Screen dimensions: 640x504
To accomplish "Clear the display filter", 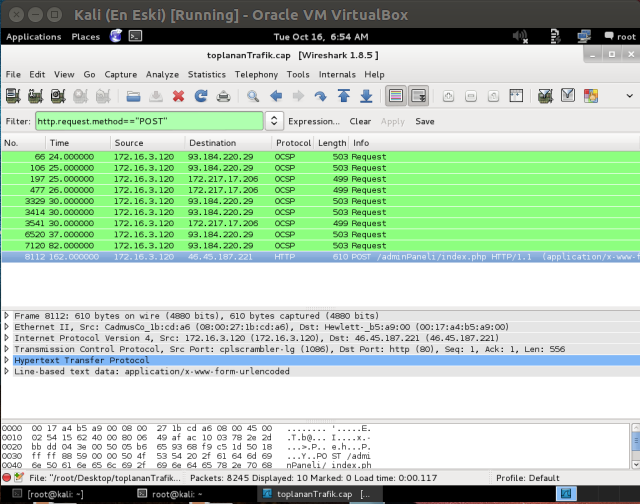I will (360, 121).
